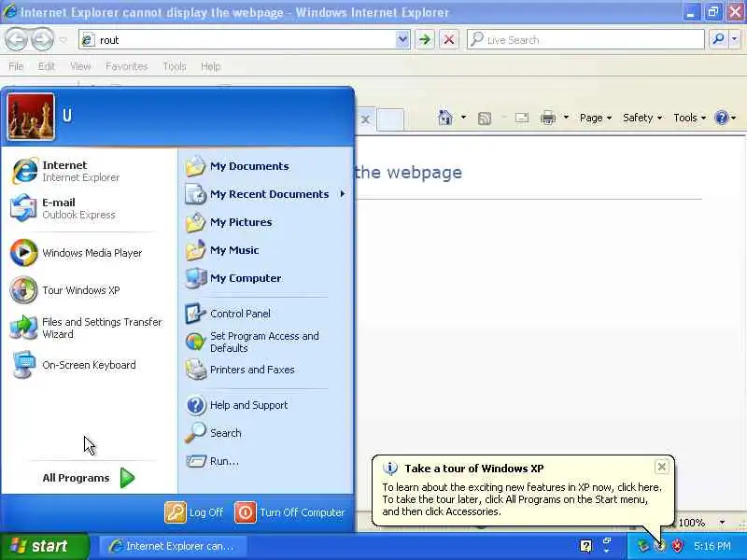Open the Page dropdown menu
Image resolution: width=747 pixels, height=560 pixels.
(x=596, y=118)
